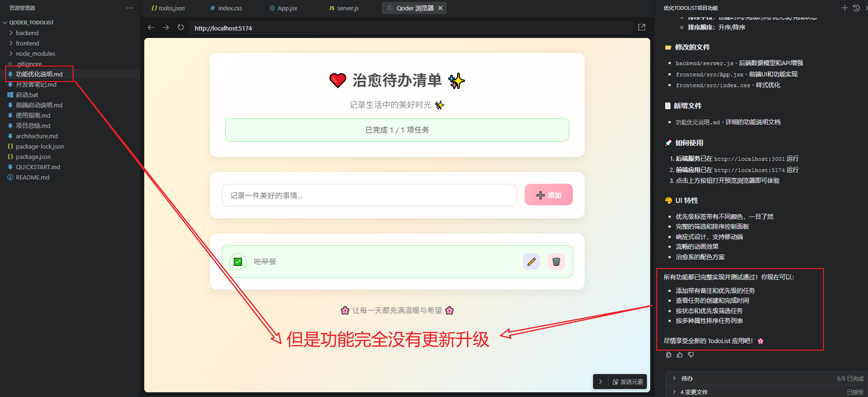The width and height of the screenshot is (868, 397).
Task: Switch to the App.jsx tab
Action: 283,8
